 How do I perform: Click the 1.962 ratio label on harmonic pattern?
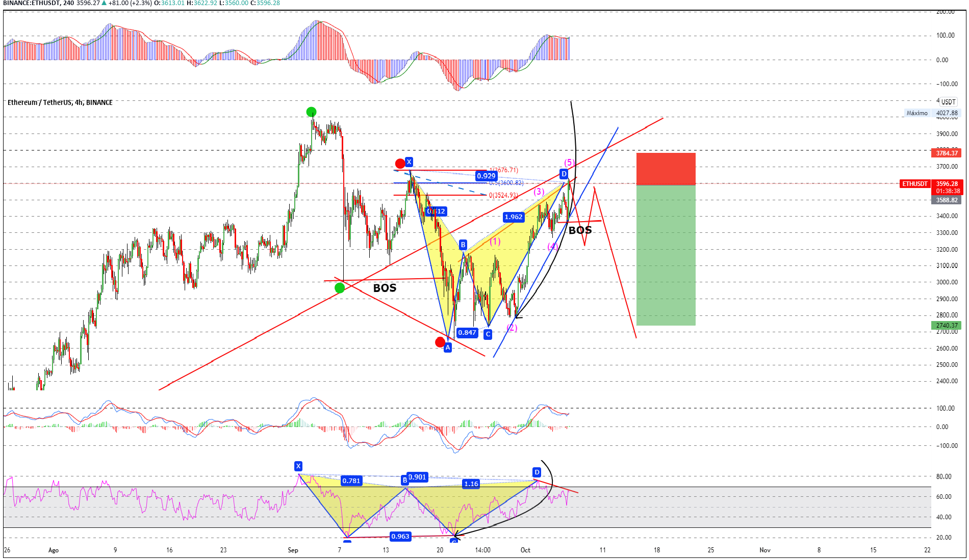[x=514, y=217]
